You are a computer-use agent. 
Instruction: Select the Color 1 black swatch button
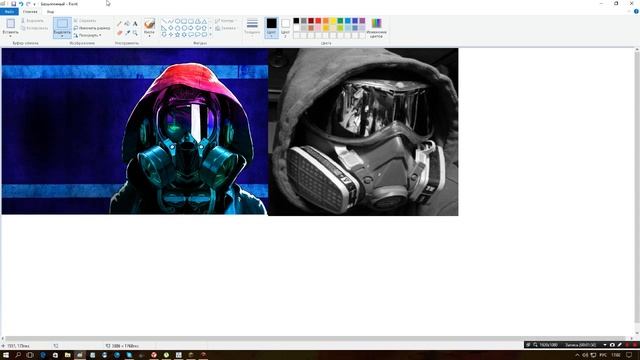pos(271,27)
